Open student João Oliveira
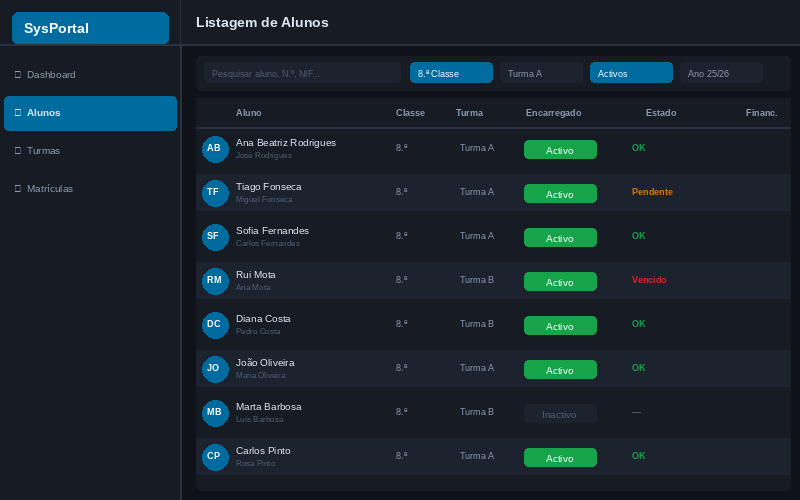 point(265,363)
